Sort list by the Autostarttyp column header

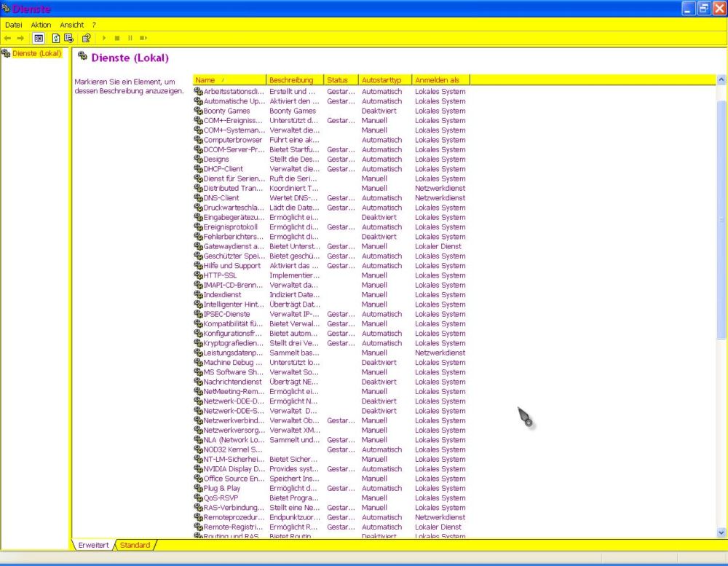[x=384, y=80]
